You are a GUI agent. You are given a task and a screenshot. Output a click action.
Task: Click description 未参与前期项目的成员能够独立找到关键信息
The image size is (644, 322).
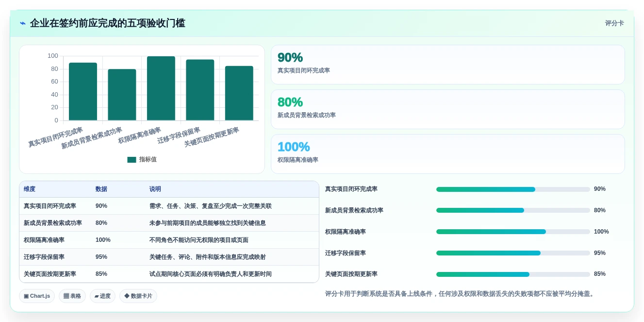click(208, 223)
